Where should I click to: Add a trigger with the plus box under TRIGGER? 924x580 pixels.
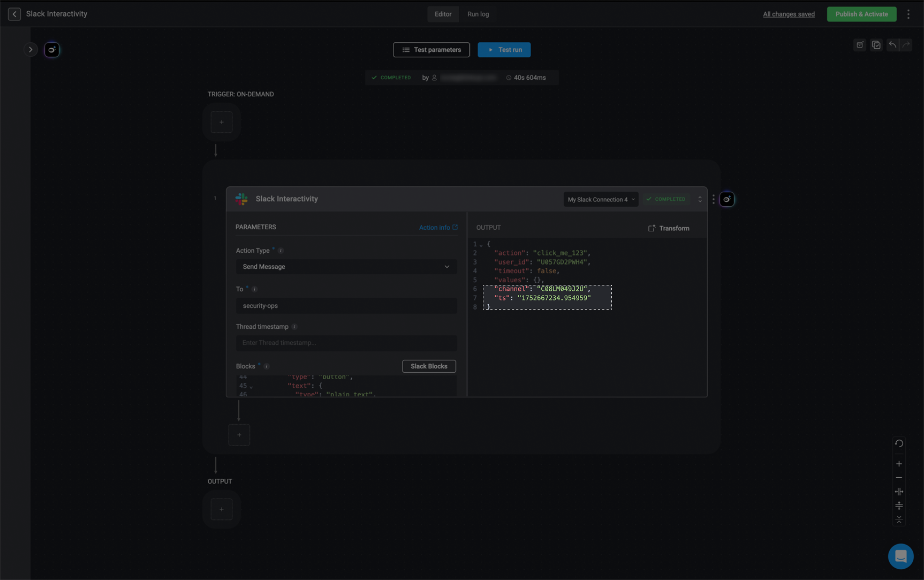pos(222,122)
